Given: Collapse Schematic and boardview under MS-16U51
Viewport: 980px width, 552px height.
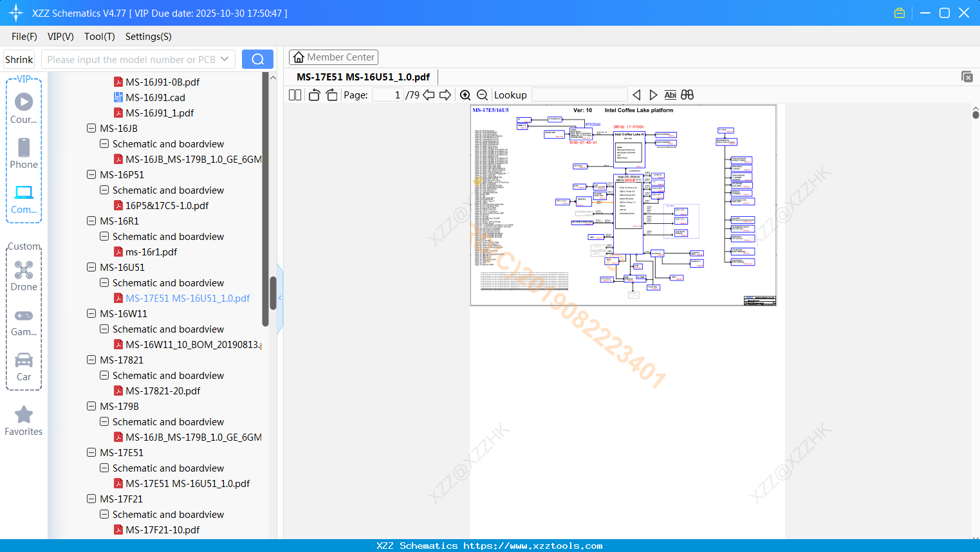Looking at the screenshot, I should tap(104, 282).
